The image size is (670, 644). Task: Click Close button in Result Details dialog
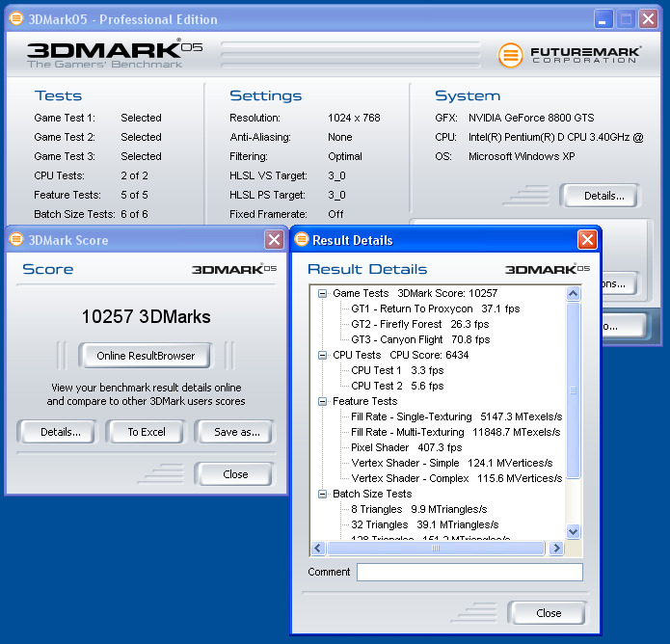click(x=549, y=613)
